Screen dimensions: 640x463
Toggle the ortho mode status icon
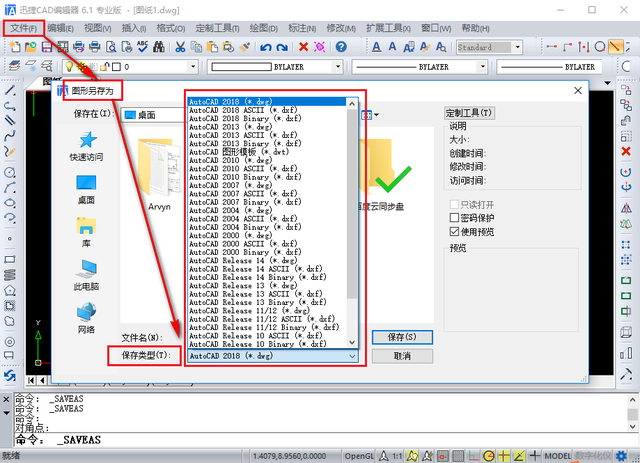[x=473, y=456]
